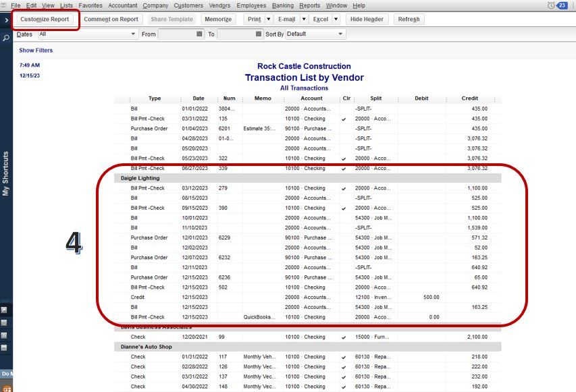
Task: Click the Customize Report button
Action: pyautogui.click(x=45, y=19)
